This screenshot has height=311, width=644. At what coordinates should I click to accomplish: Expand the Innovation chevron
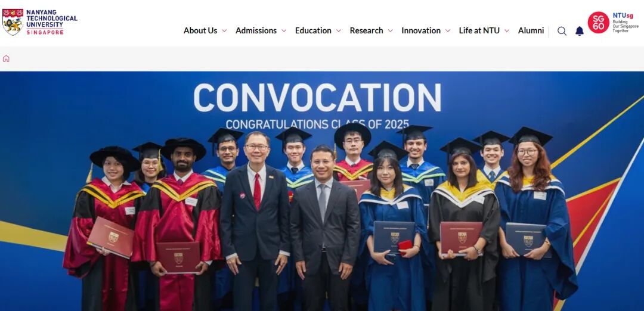coord(448,31)
